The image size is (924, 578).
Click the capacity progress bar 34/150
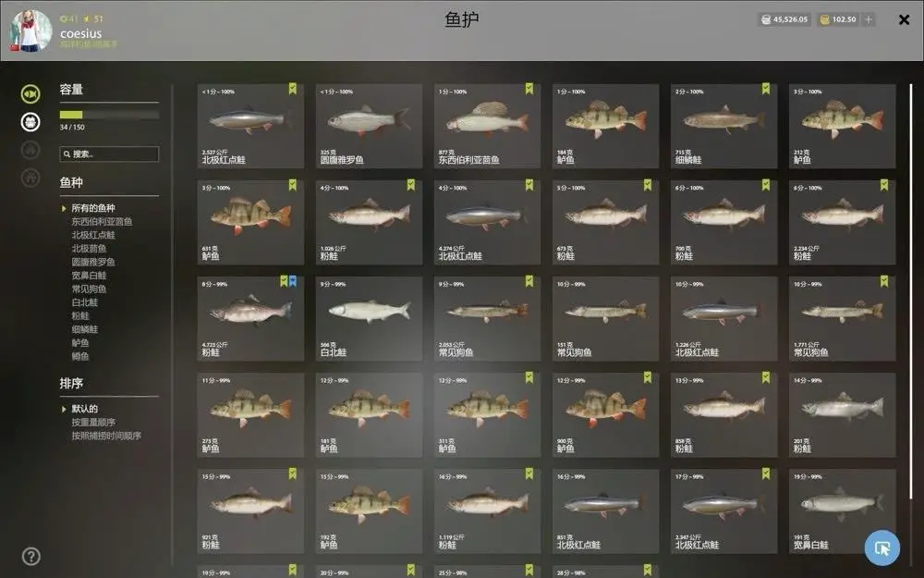pos(109,115)
